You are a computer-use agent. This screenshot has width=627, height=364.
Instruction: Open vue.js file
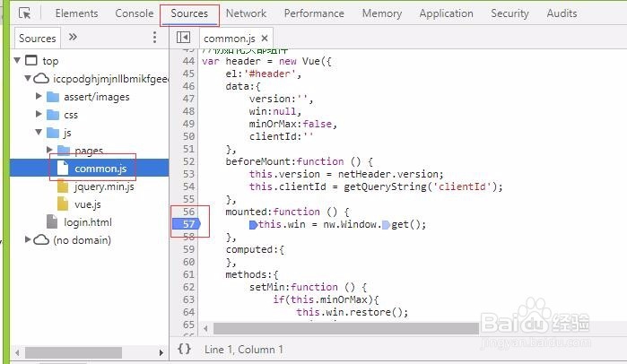(x=88, y=204)
